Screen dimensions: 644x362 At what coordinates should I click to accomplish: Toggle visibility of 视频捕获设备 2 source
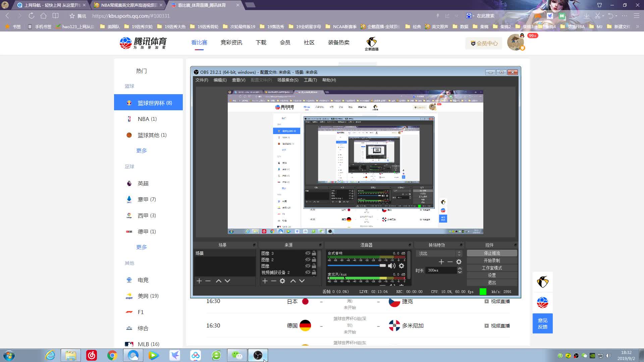[308, 272]
